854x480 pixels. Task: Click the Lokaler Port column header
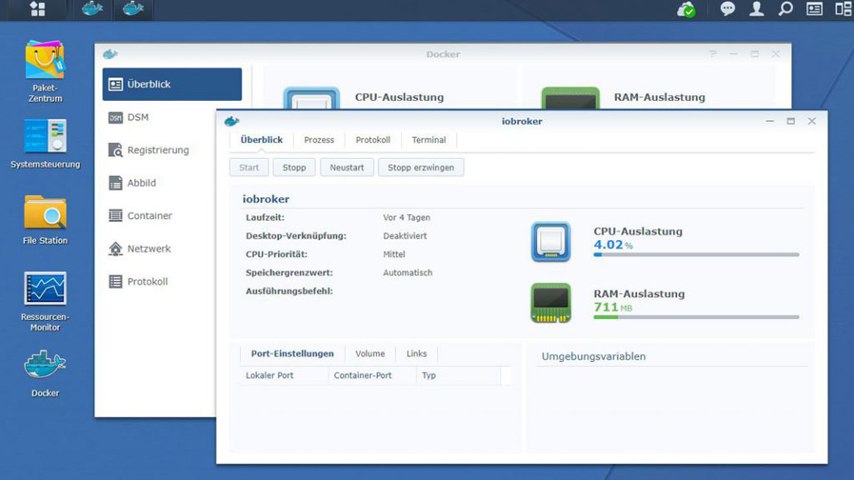pyautogui.click(x=284, y=375)
